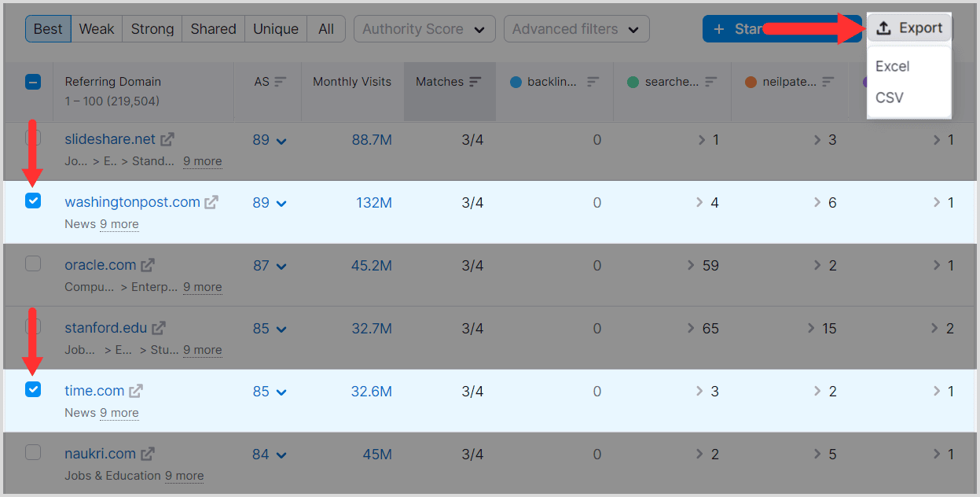Expand the Advanced filters dropdown

pyautogui.click(x=576, y=29)
